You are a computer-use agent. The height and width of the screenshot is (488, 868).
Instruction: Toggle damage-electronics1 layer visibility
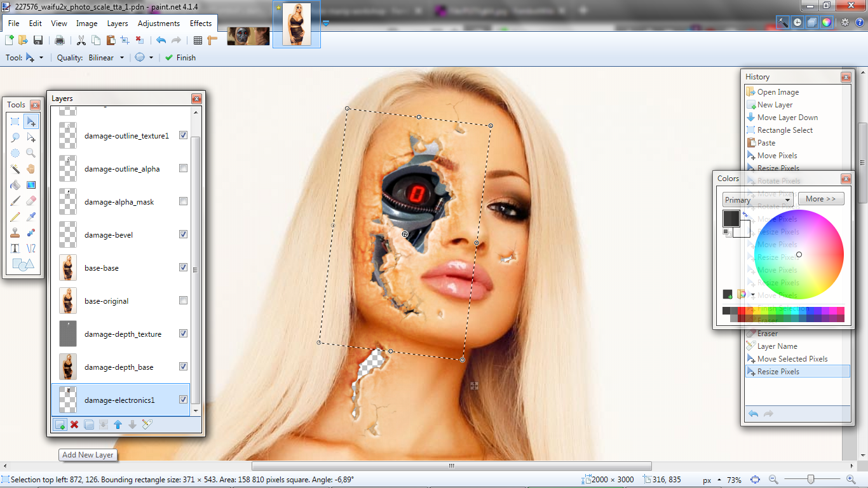(x=183, y=400)
